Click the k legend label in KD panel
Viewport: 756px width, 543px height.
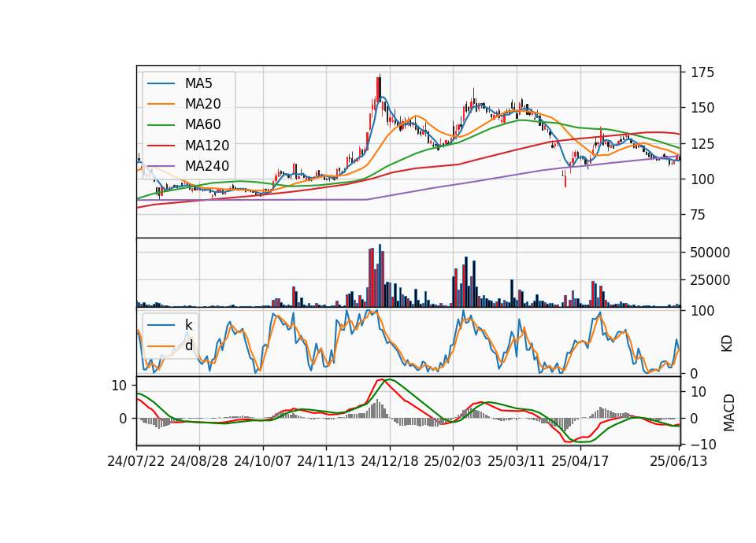[188, 325]
